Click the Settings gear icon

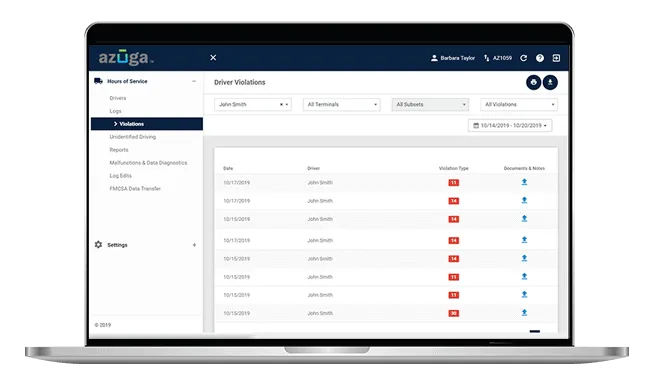click(x=98, y=244)
